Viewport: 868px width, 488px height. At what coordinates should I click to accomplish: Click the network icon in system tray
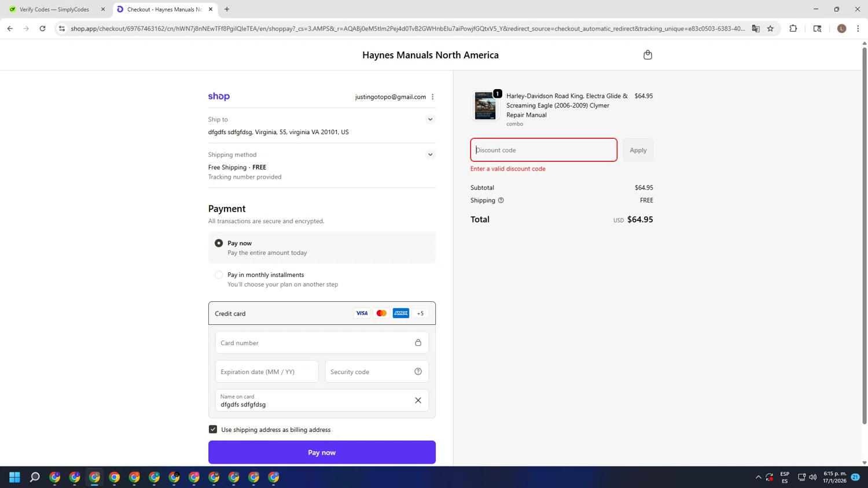coord(801,477)
